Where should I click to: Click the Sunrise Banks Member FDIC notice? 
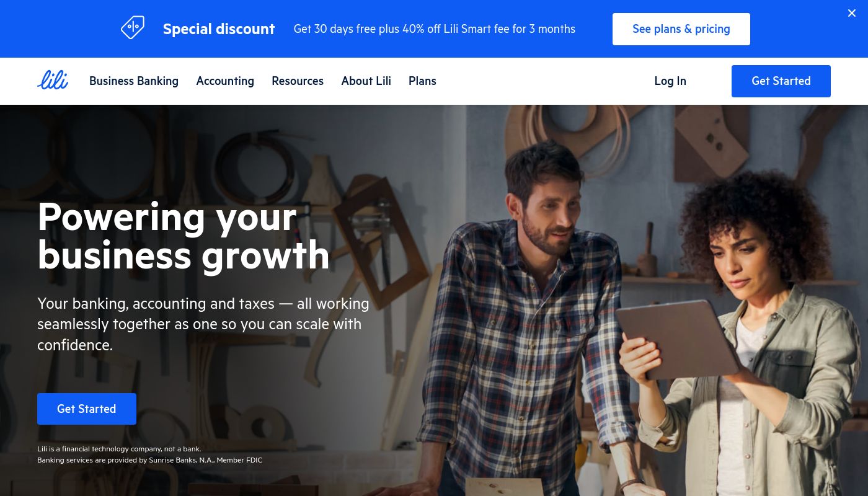[x=149, y=460]
